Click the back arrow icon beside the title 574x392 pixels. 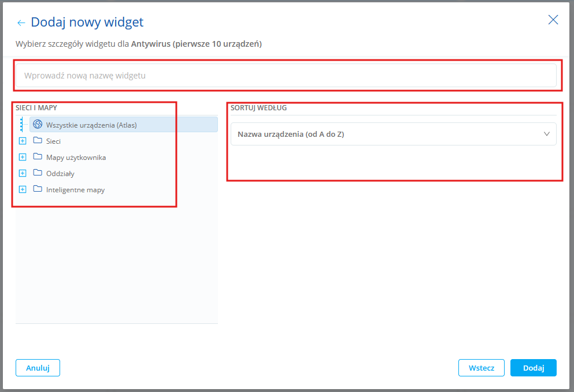21,23
